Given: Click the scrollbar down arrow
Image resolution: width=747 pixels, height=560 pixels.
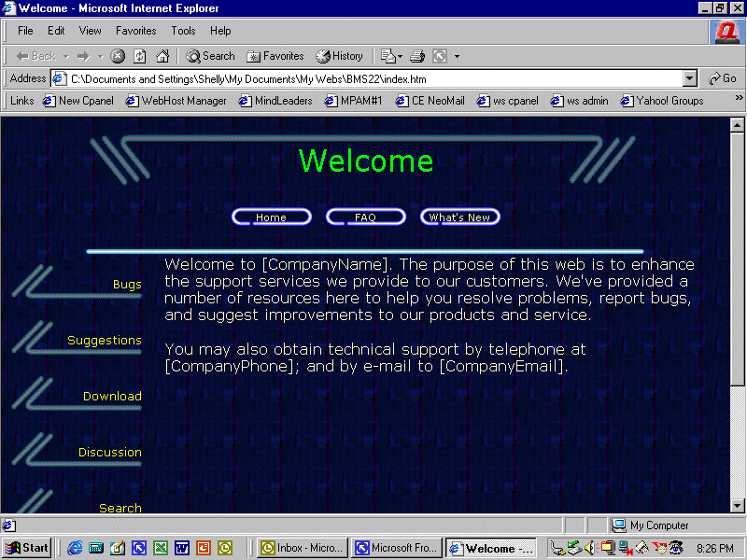Looking at the screenshot, I should tap(737, 506).
